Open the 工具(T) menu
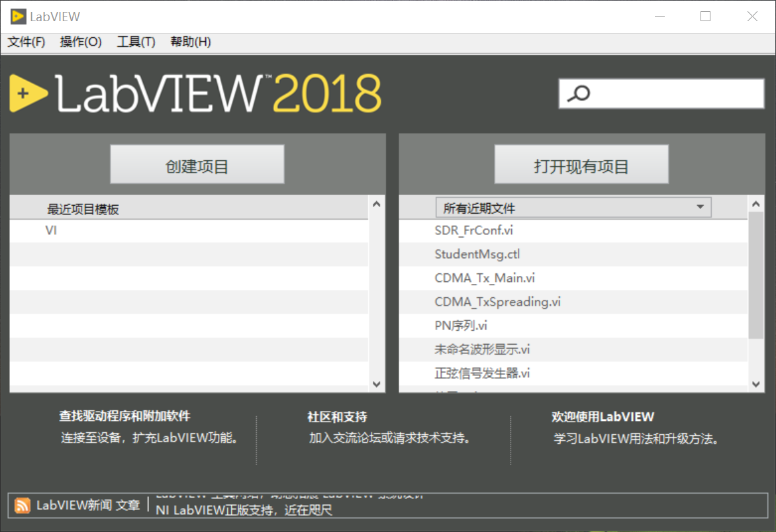The height and width of the screenshot is (532, 776). [136, 42]
